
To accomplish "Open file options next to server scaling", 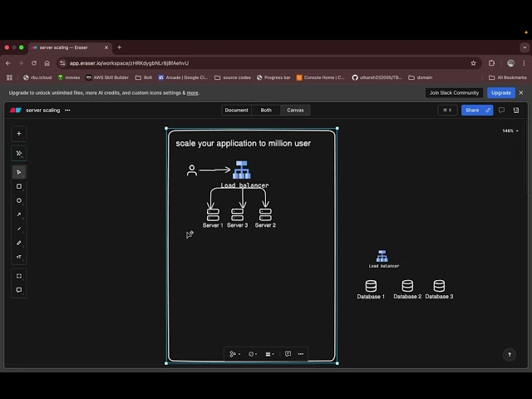I will pos(67,111).
